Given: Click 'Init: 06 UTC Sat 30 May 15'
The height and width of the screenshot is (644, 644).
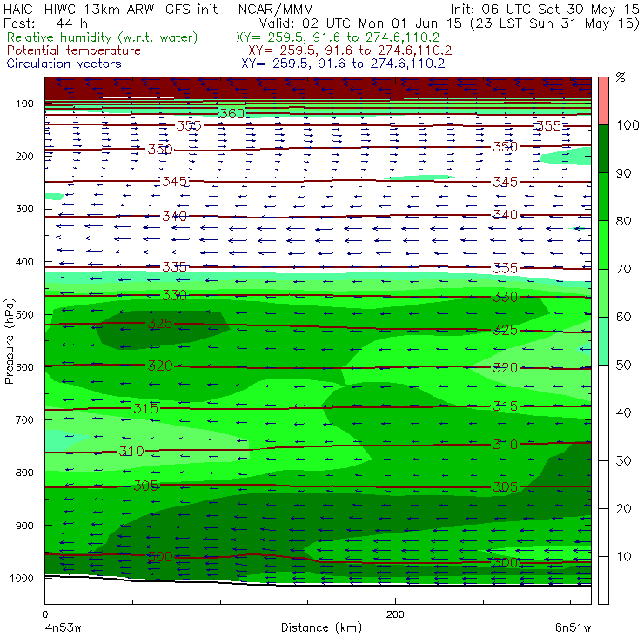Looking at the screenshot, I should (545, 9).
